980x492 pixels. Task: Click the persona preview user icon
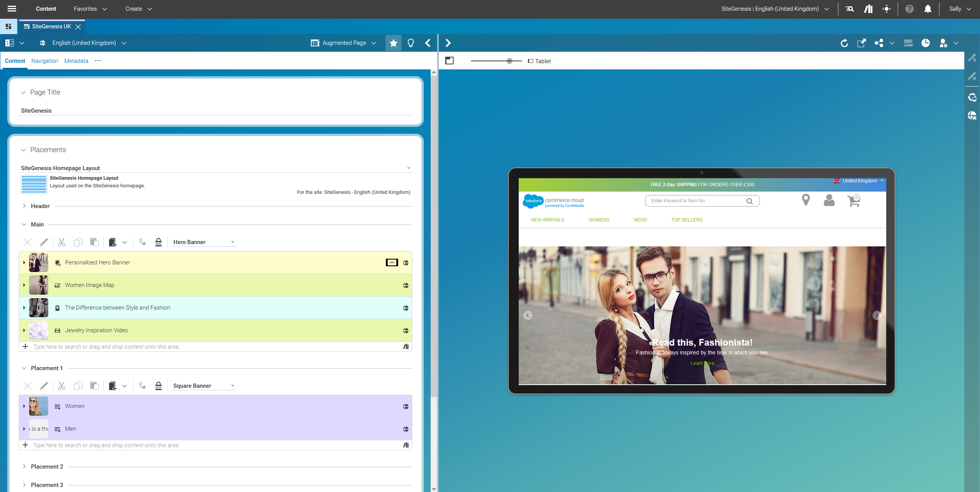pyautogui.click(x=943, y=43)
